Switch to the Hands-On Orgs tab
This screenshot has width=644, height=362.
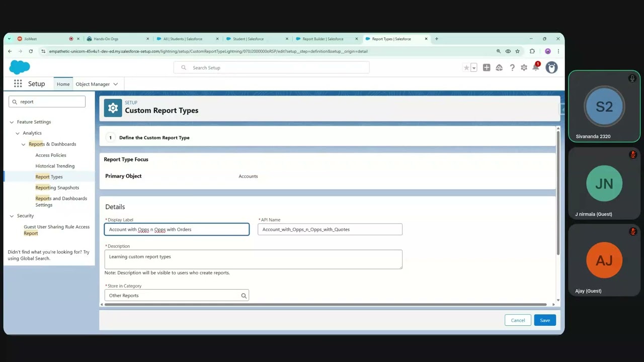(x=114, y=39)
